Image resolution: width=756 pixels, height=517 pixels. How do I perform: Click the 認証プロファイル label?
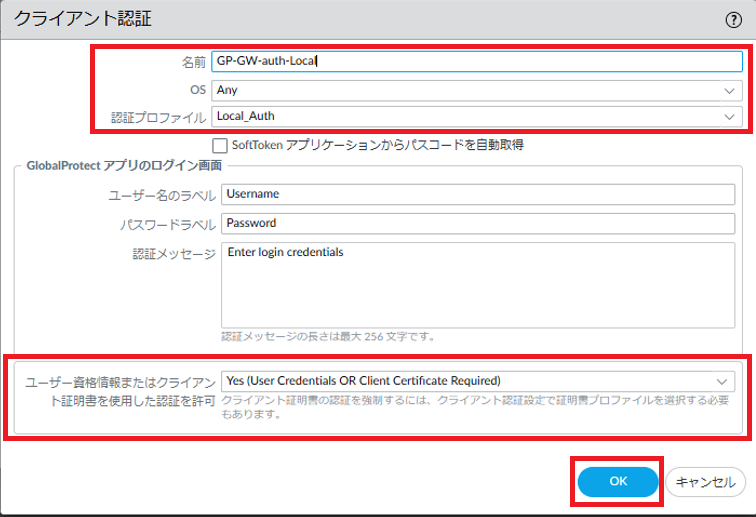(159, 118)
